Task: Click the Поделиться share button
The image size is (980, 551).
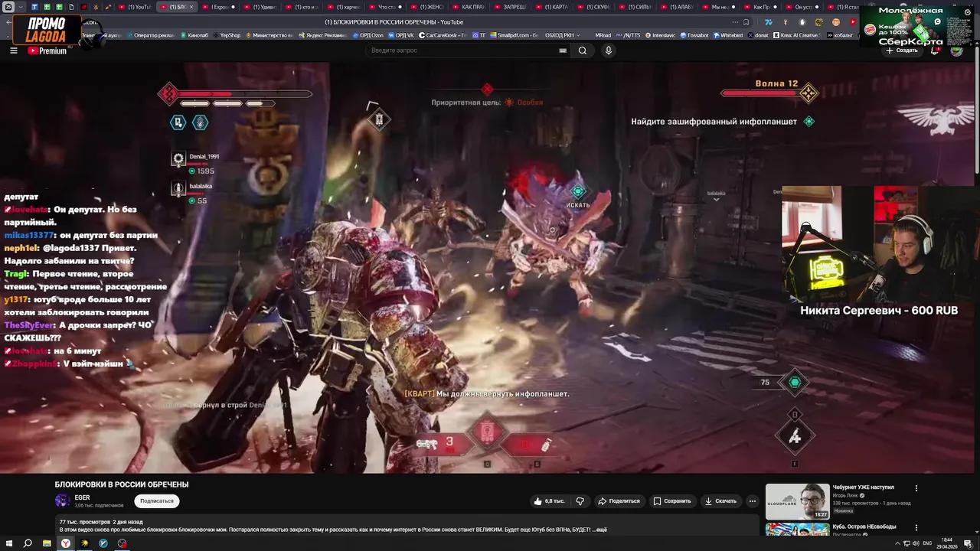Action: pos(619,501)
